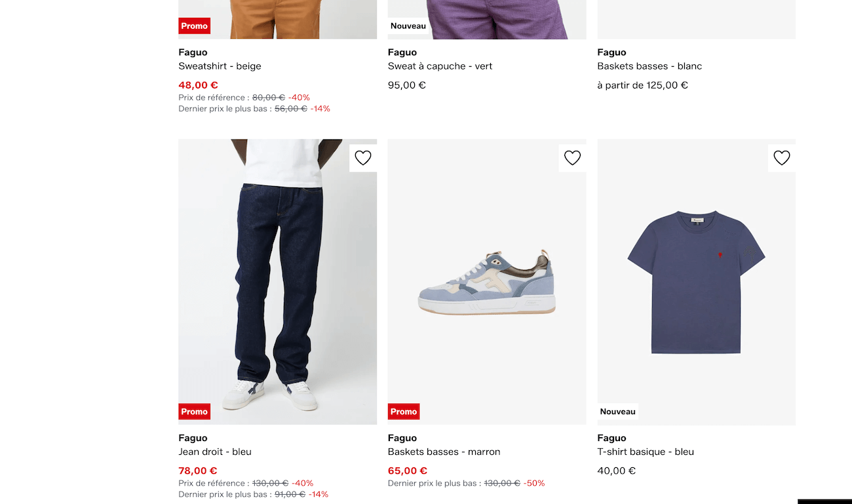Click the blue t-shirt image
The height and width of the screenshot is (504, 852).
click(696, 282)
